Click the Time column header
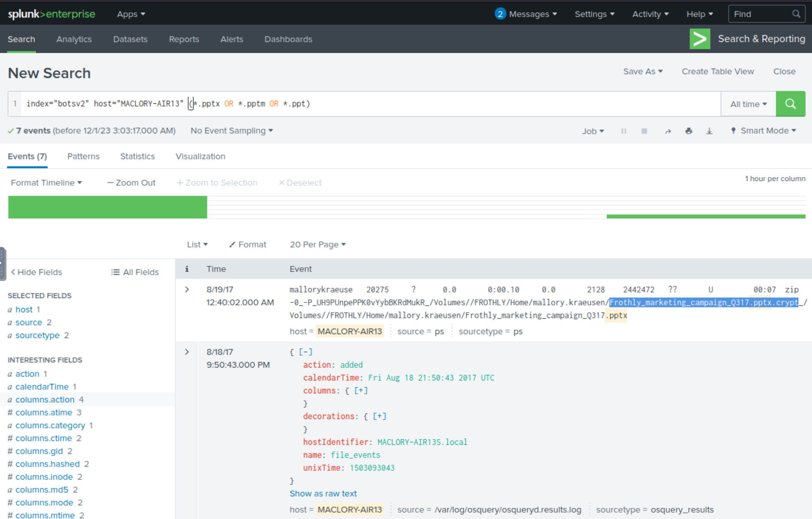812x519 pixels. coord(216,269)
